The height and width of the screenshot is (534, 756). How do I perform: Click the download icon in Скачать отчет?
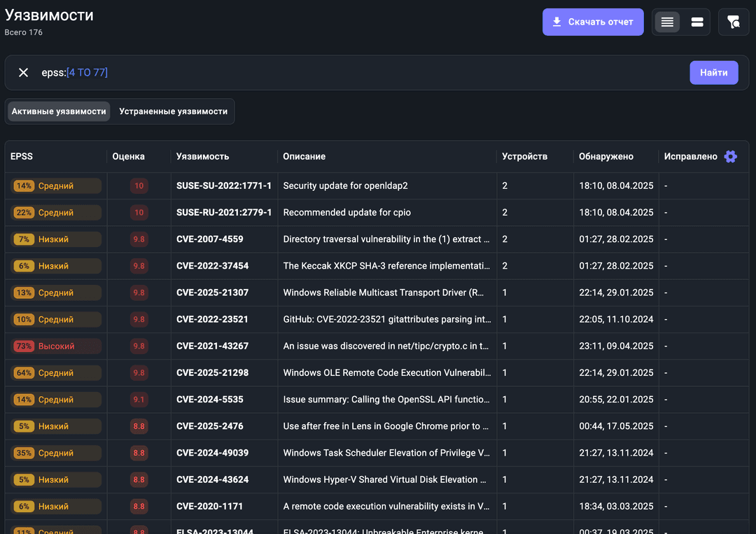(557, 22)
